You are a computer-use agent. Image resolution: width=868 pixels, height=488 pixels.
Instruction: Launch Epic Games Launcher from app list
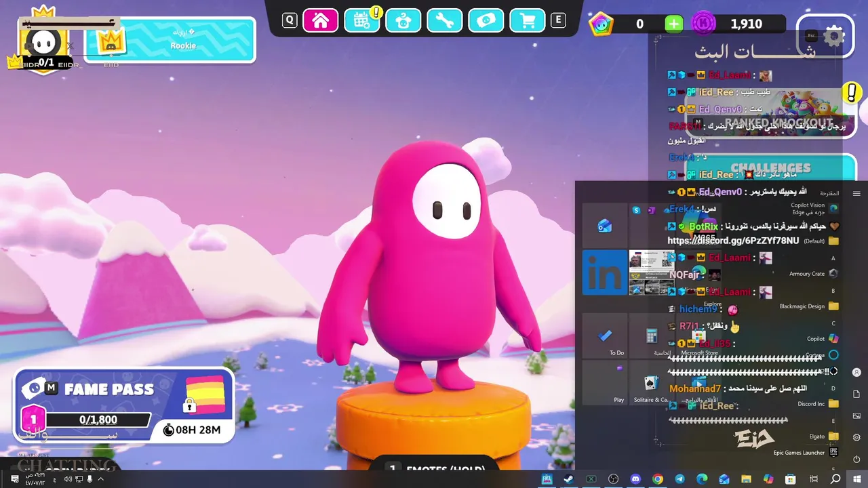[x=806, y=453]
